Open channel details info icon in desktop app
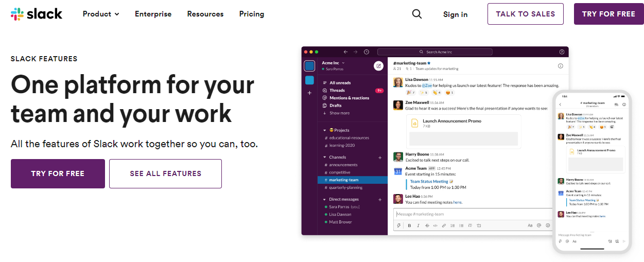Viewport: 644px width, 262px height. [x=561, y=66]
